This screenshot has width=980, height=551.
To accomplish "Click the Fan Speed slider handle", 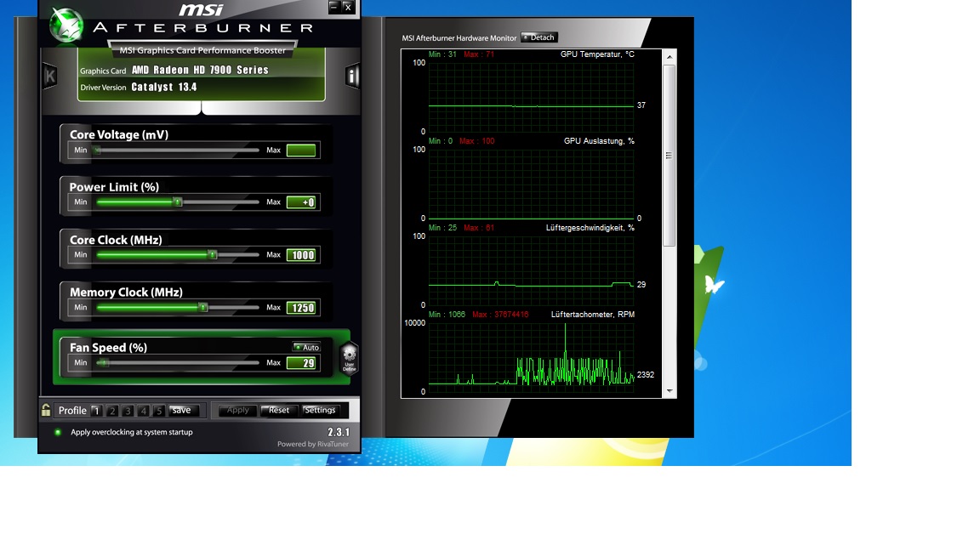I will (x=104, y=362).
